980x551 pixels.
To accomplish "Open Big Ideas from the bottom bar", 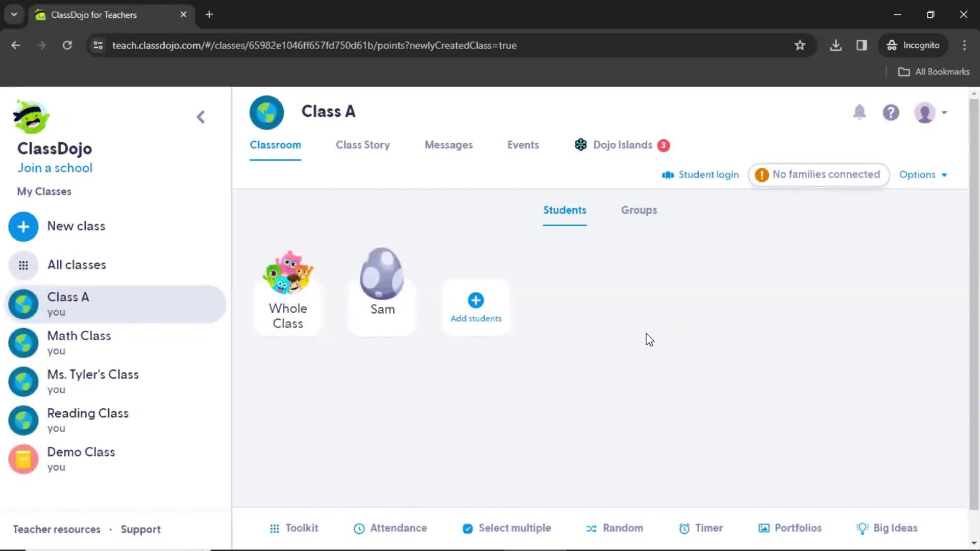I will click(887, 529).
